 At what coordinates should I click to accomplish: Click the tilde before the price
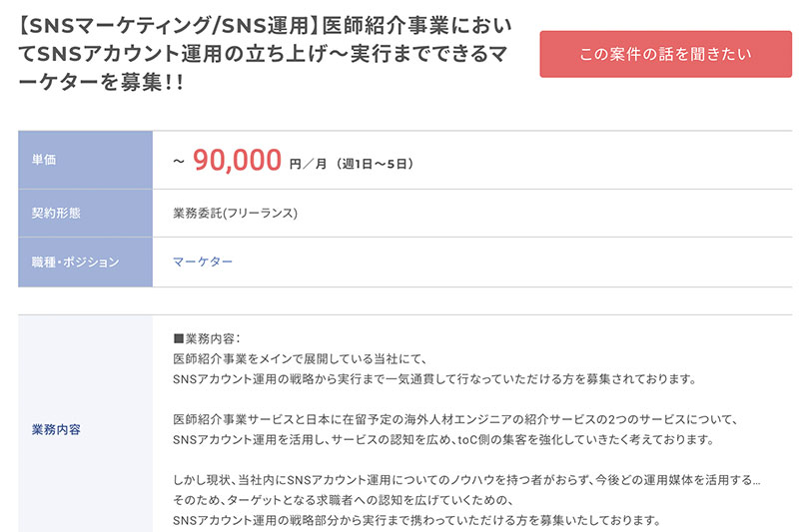[x=179, y=162]
